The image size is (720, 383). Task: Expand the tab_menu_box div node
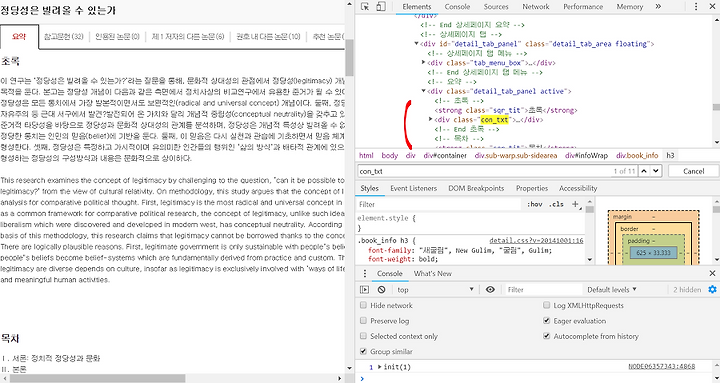tap(423, 62)
